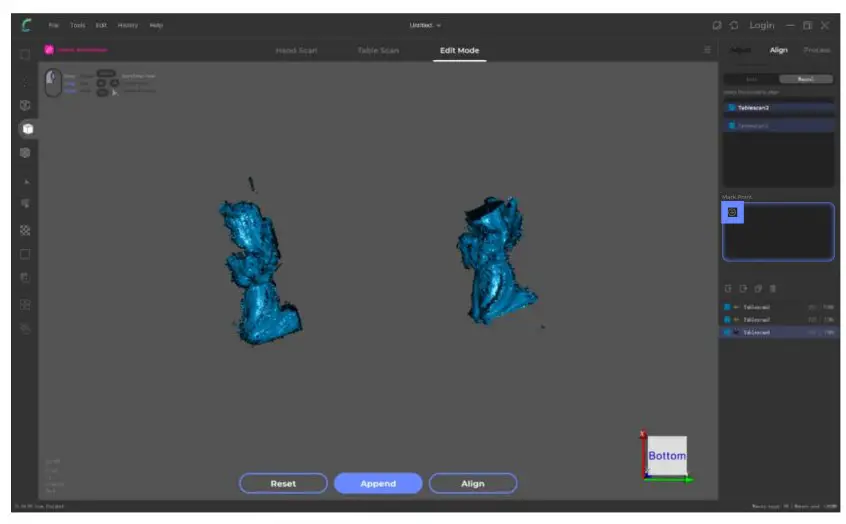Click the Reset button
The image size is (846, 524).
pos(283,484)
